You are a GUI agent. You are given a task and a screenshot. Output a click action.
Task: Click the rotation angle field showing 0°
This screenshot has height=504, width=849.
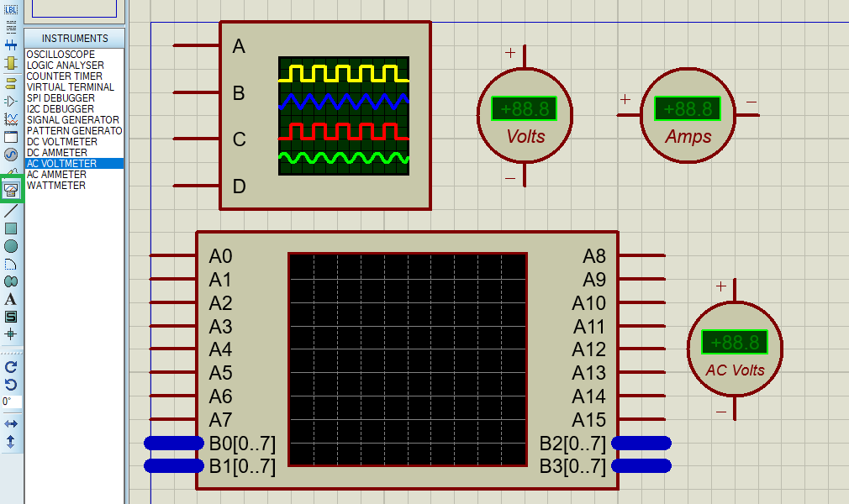(12, 402)
